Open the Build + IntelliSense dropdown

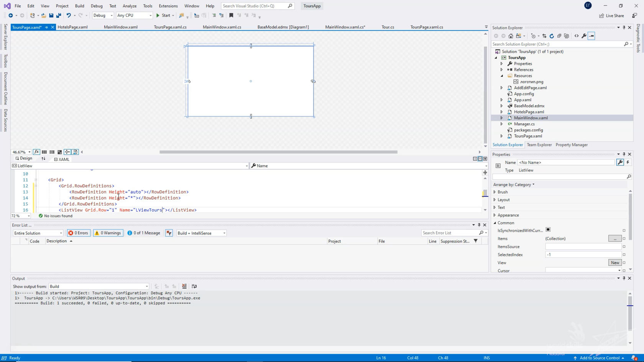pyautogui.click(x=201, y=233)
